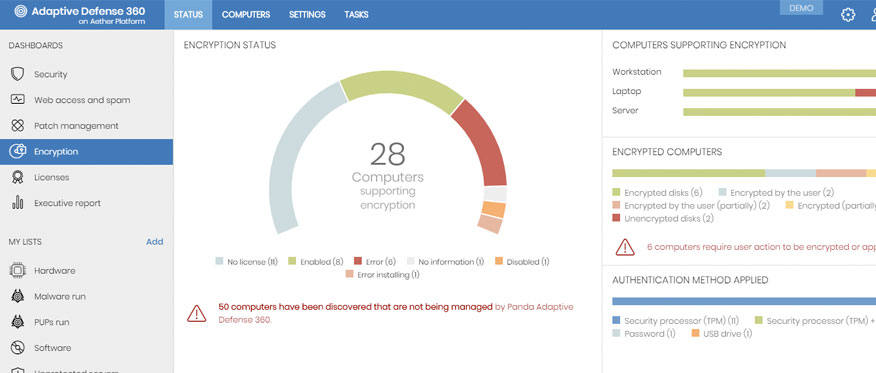This screenshot has width=876, height=373.
Task: Click the Laptop encryption support bar
Action: tap(779, 92)
